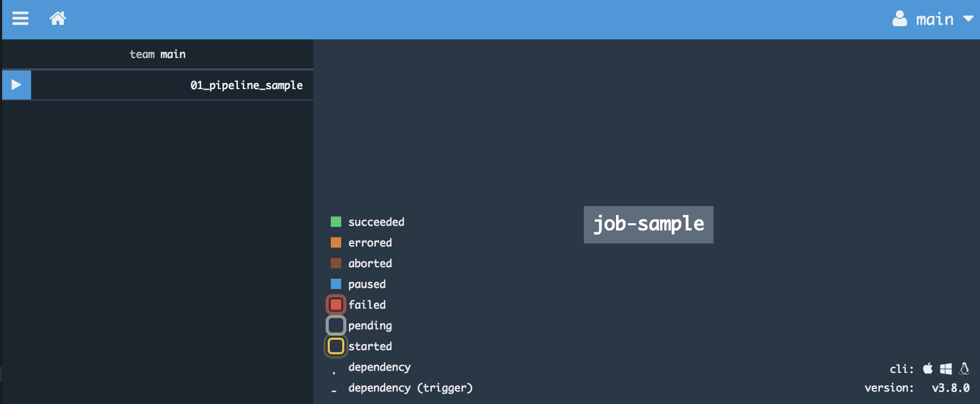This screenshot has width=980, height=404.
Task: Click the yellow started legend swatch
Action: tap(336, 346)
